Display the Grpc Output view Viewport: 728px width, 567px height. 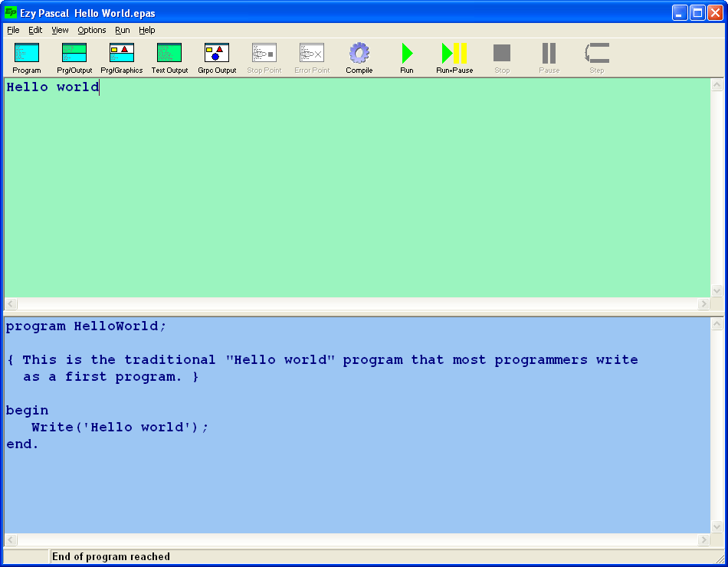pyautogui.click(x=217, y=52)
